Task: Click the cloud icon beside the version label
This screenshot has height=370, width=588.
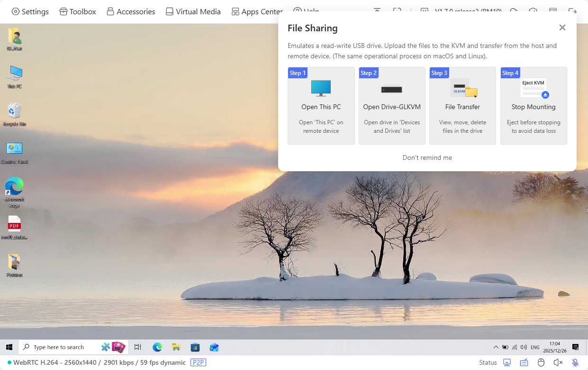Action: [x=514, y=11]
